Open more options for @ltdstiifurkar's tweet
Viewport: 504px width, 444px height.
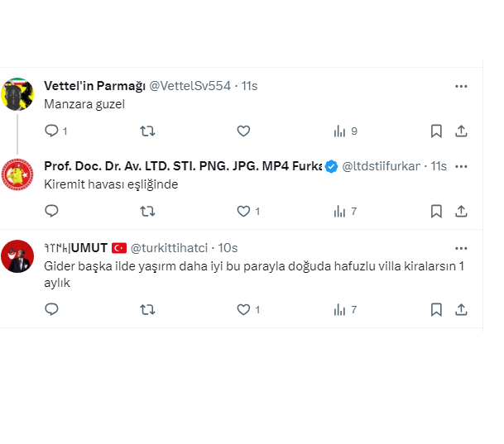(461, 166)
